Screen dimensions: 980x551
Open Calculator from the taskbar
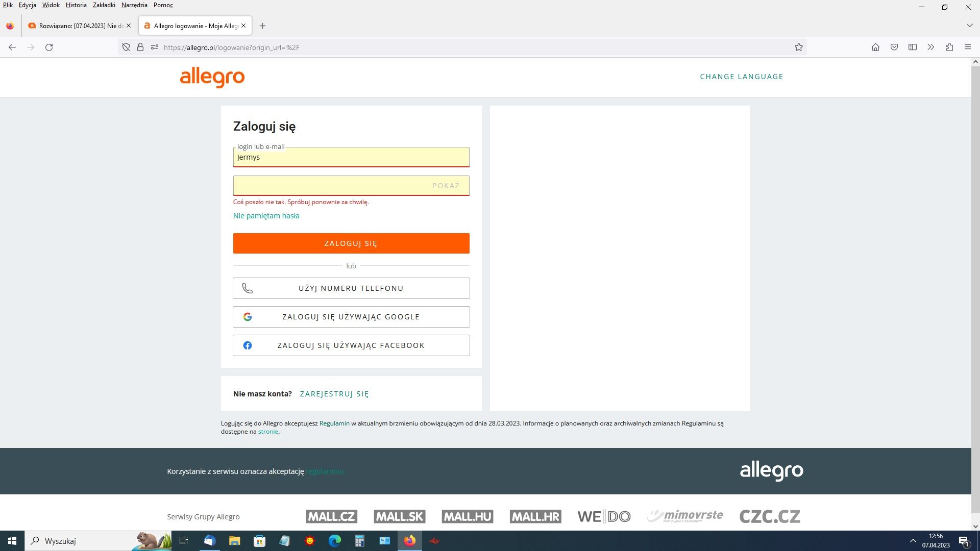point(359,541)
